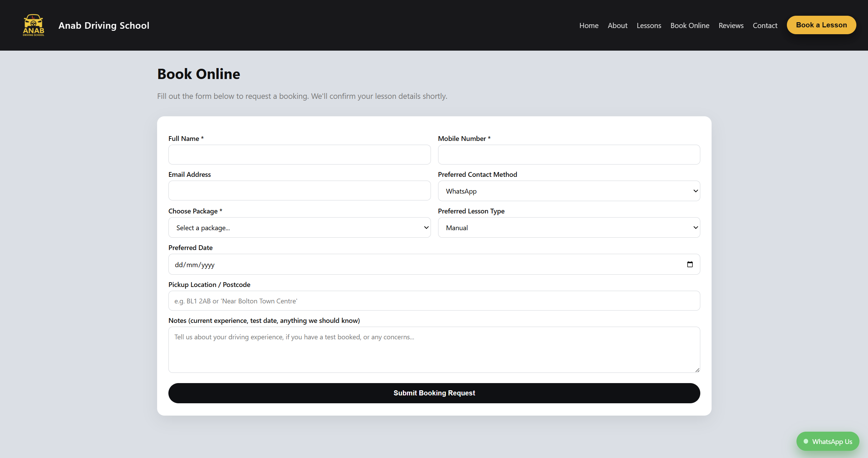Click the Anab Driving School title link
Image resolution: width=868 pixels, height=458 pixels.
coord(104,25)
